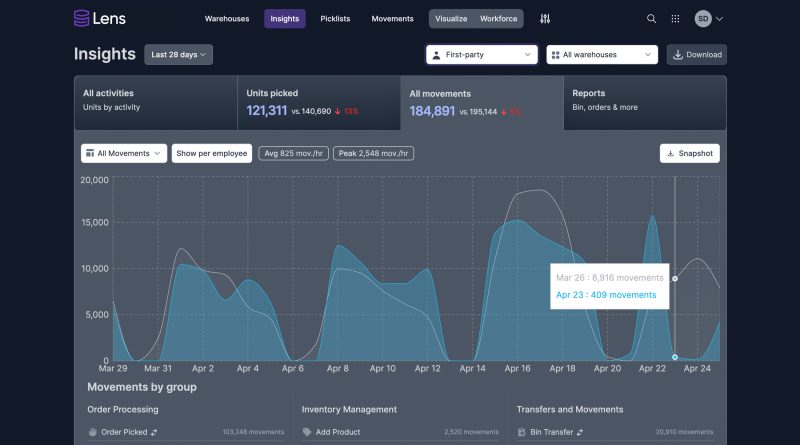Image resolution: width=800 pixels, height=445 pixels.
Task: Open the Last 28 days dropdown
Action: click(x=178, y=55)
